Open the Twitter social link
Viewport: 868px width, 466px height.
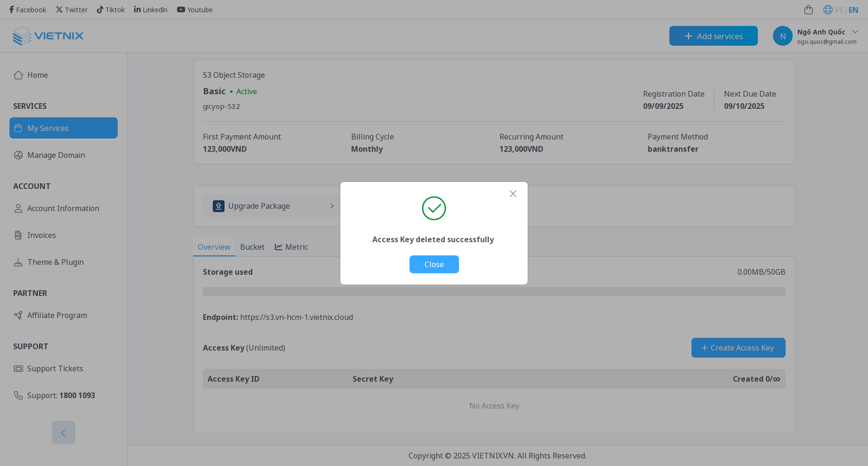point(72,9)
